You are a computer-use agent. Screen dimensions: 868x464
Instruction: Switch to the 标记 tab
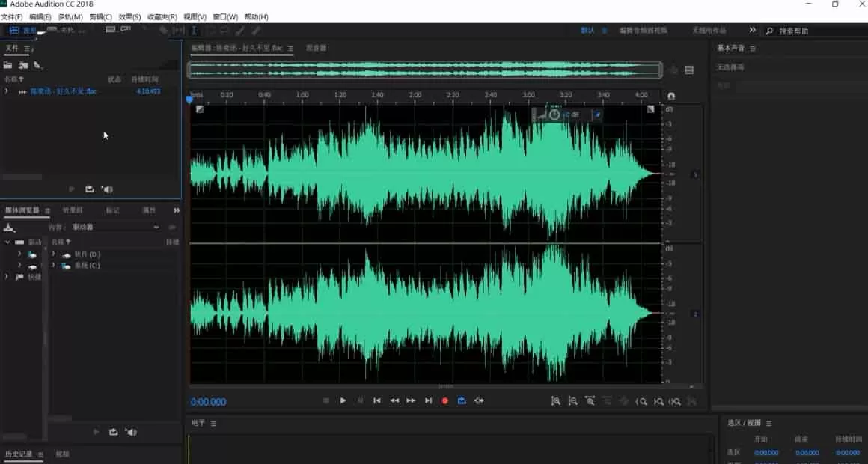pyautogui.click(x=112, y=210)
